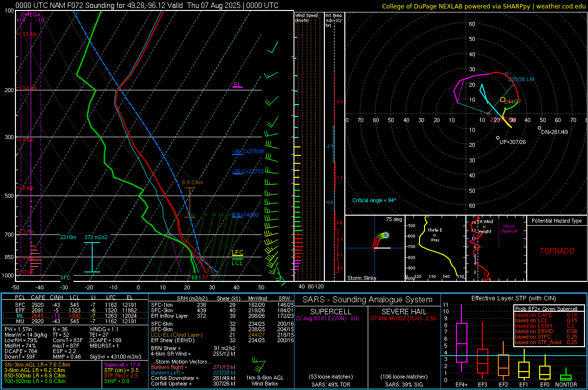Click the 2218m effective inflow label
This screenshot has height=390, width=588.
click(x=68, y=237)
